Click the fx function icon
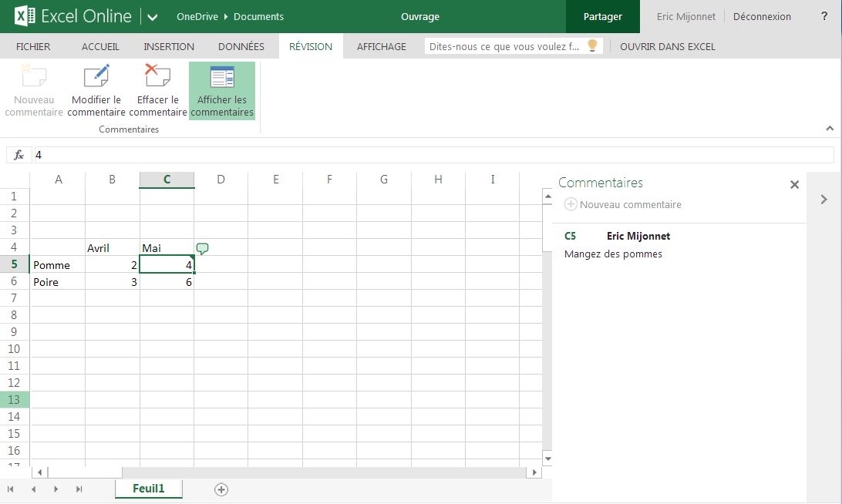Viewport: 842px width, 504px height. point(19,155)
